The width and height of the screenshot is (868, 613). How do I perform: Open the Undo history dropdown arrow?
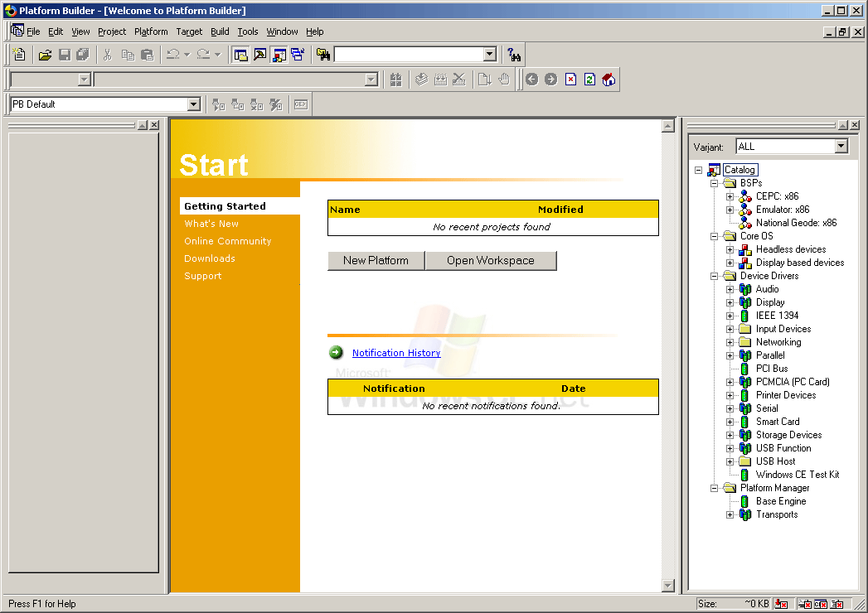pos(187,54)
